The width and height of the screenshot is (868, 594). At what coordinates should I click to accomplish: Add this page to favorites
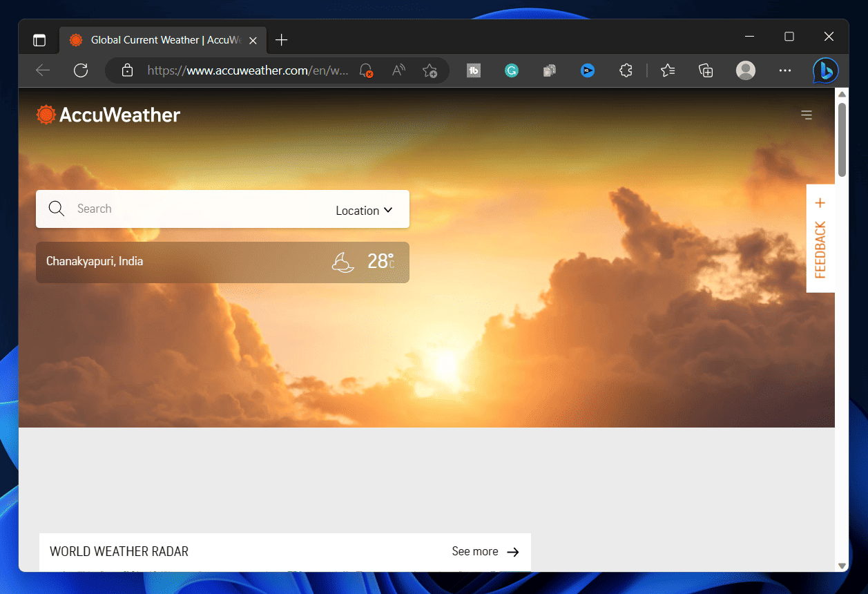coord(430,70)
